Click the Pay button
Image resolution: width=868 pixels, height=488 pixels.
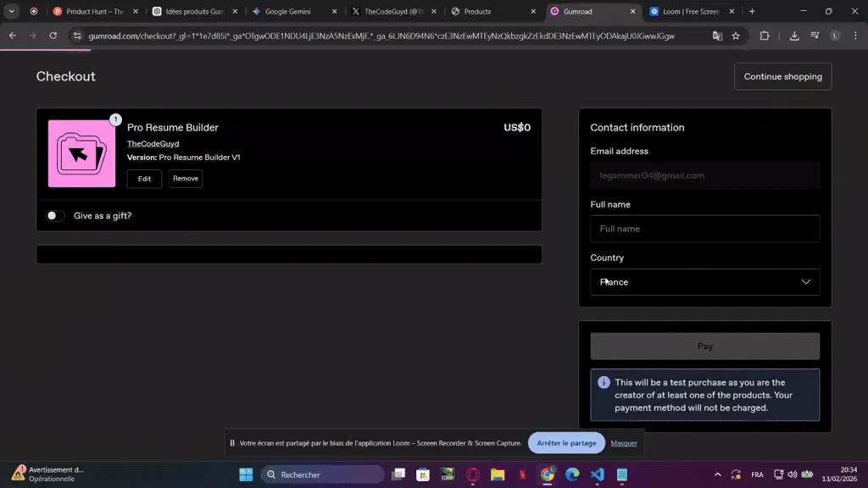coord(704,347)
